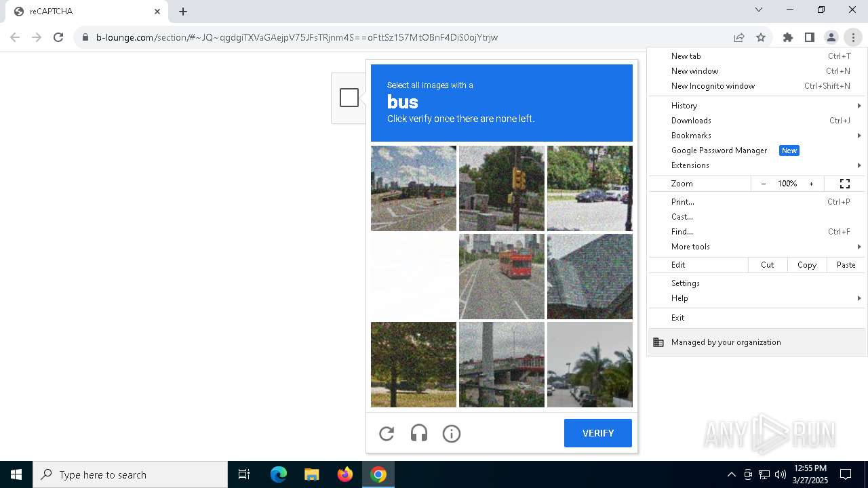Open a new browser tab with plus

(x=183, y=11)
